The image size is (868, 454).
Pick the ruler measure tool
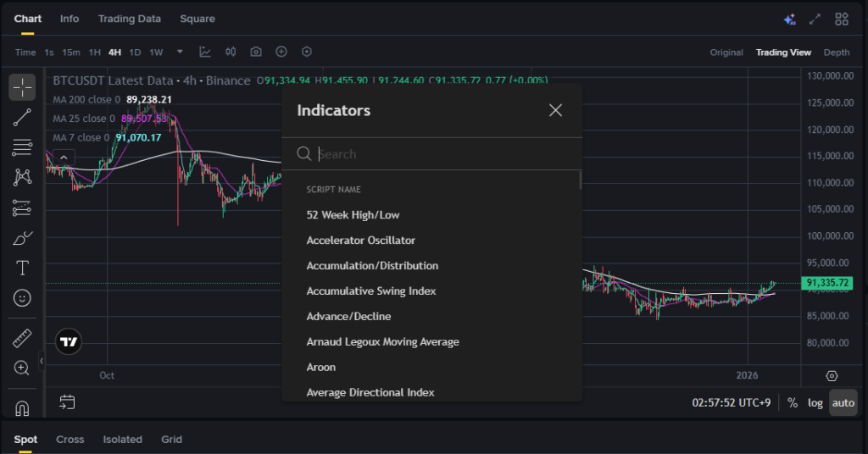(23, 338)
